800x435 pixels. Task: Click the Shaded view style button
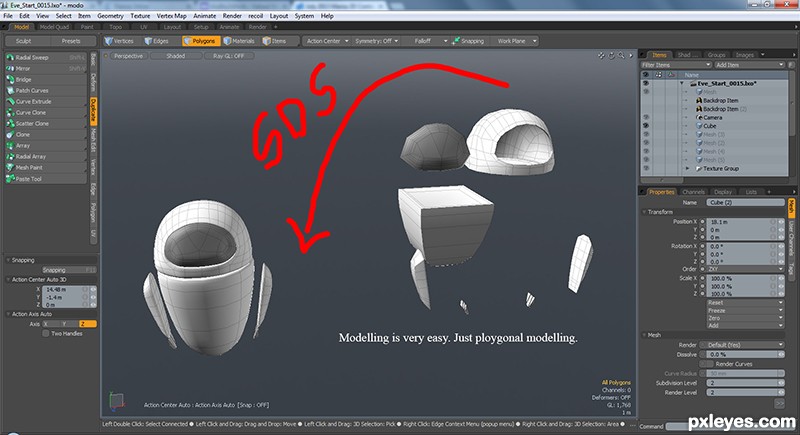click(x=176, y=56)
